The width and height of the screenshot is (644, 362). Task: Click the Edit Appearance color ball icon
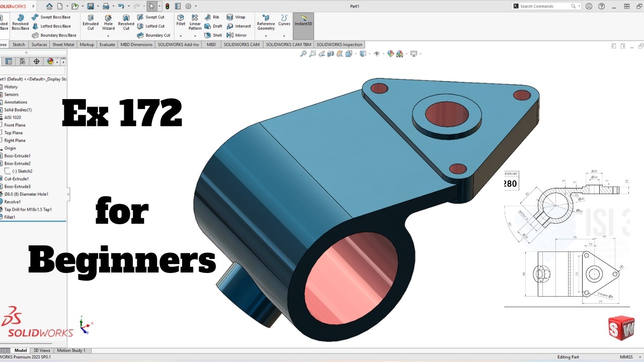click(x=390, y=53)
